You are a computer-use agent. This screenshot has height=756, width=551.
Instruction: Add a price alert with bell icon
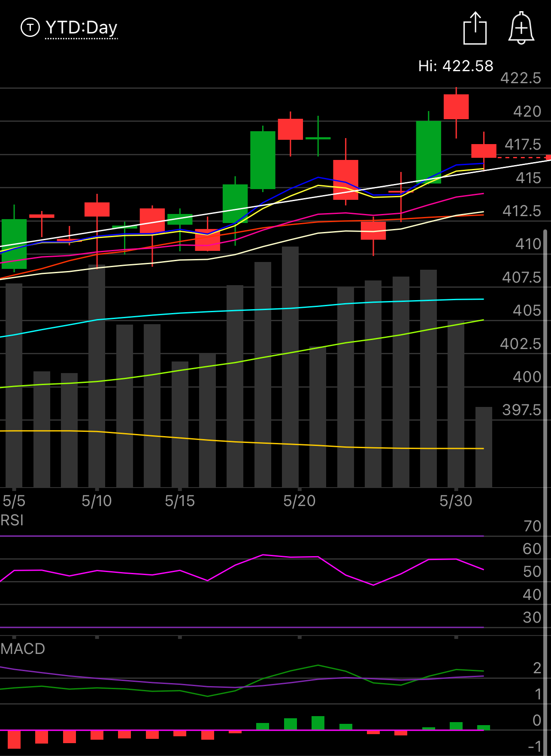tap(521, 28)
